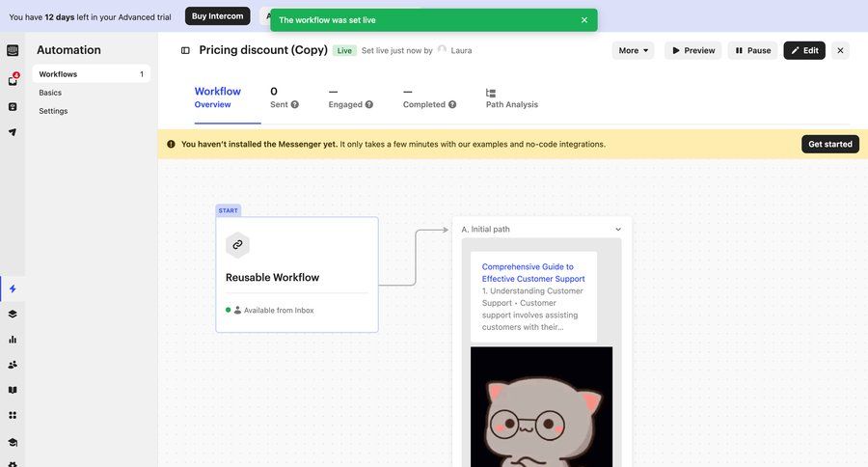
Task: Collapse the A. Initial path chevron
Action: click(618, 230)
